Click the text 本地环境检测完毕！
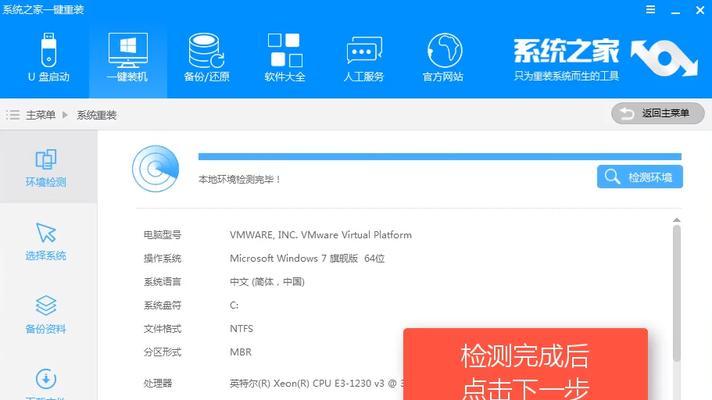This screenshot has width=712, height=400. pos(240,179)
